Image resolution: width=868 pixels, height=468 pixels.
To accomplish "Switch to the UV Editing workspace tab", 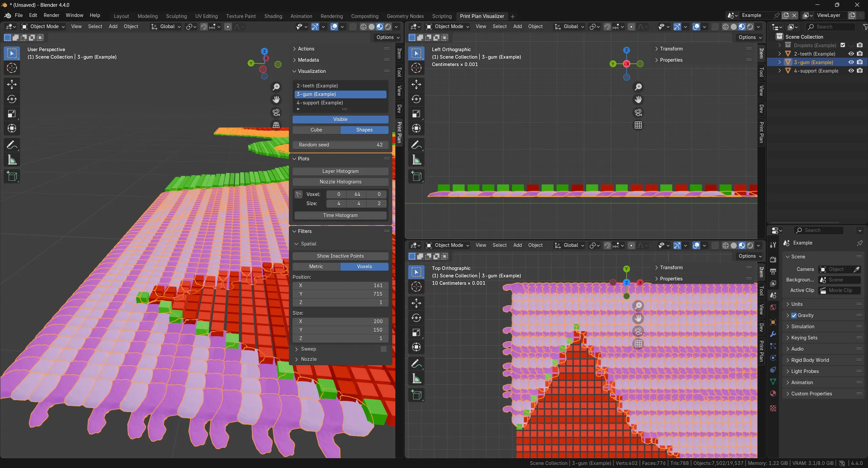I will click(x=206, y=16).
